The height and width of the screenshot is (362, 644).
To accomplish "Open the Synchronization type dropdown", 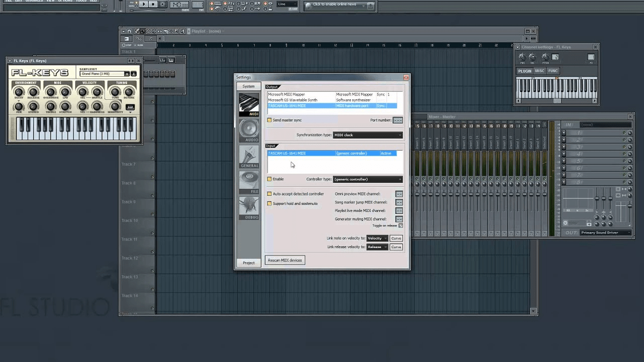I will 368,135.
